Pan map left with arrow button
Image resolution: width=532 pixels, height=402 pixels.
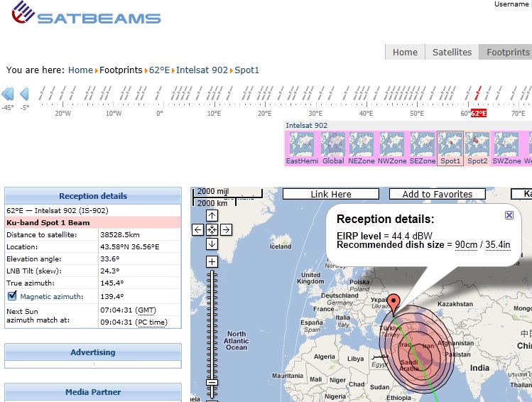point(197,229)
